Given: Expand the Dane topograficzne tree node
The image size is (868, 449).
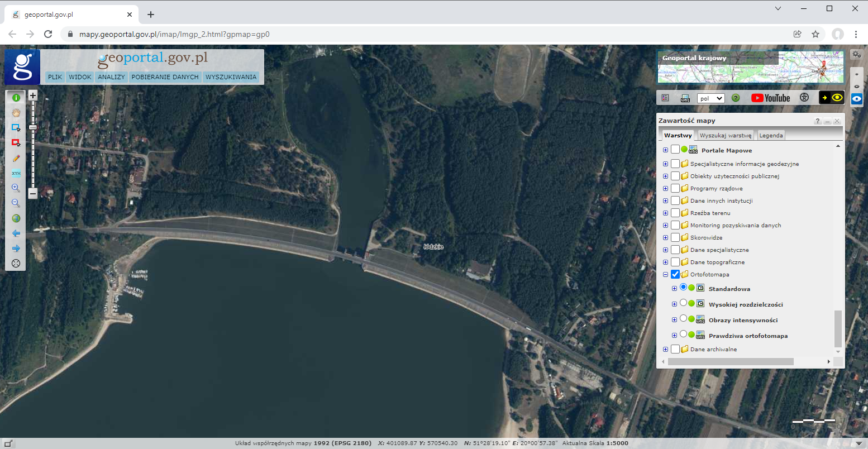Looking at the screenshot, I should (x=665, y=262).
